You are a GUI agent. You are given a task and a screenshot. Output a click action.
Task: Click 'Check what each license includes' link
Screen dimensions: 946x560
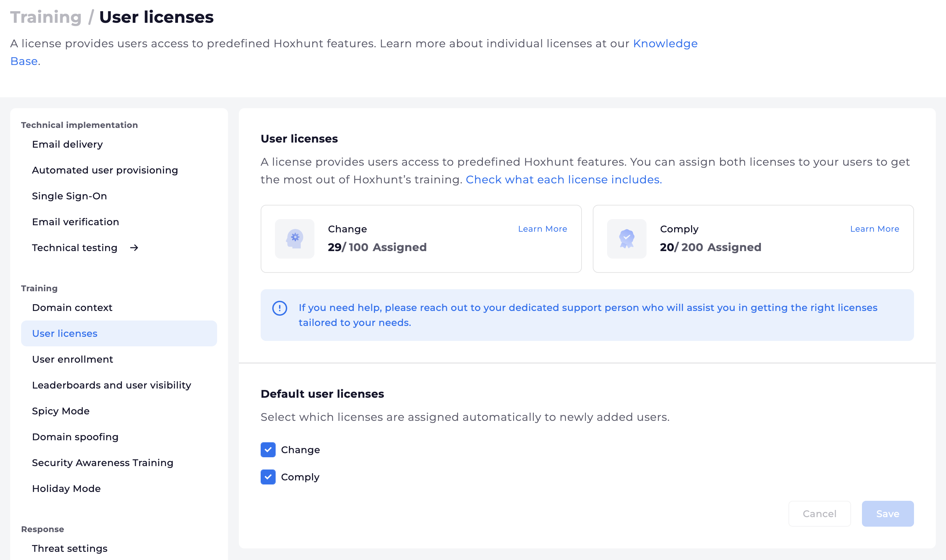coord(564,180)
